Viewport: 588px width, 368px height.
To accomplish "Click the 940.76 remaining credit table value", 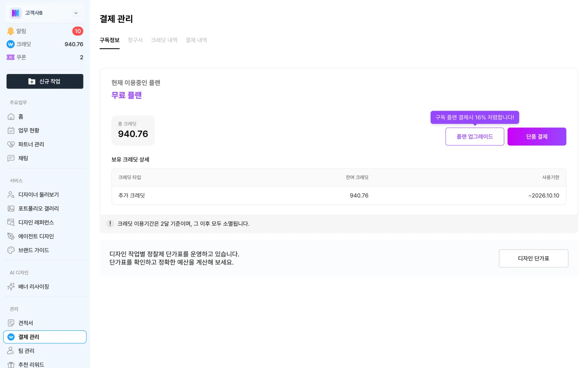I will click(359, 196).
